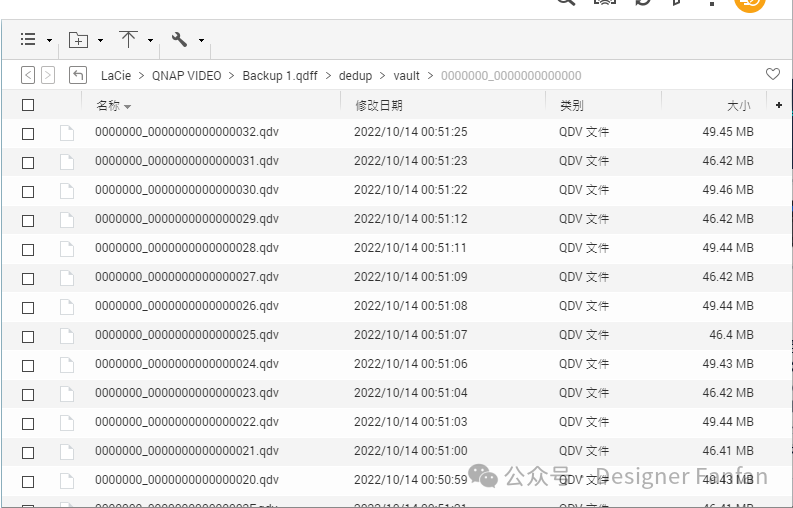
Task: Expand the view mode dropdown arrow
Action: pyautogui.click(x=50, y=41)
